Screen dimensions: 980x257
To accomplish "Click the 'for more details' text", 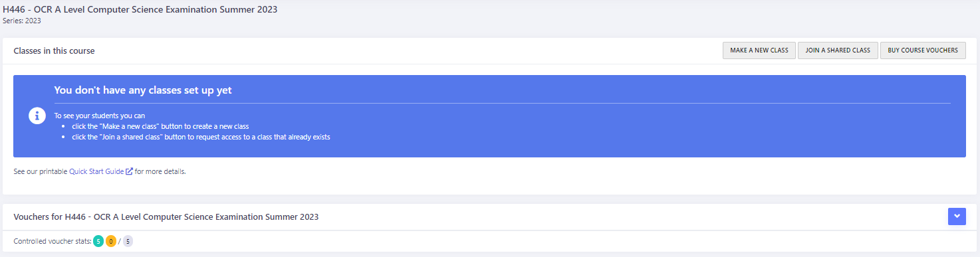I will pyautogui.click(x=160, y=171).
